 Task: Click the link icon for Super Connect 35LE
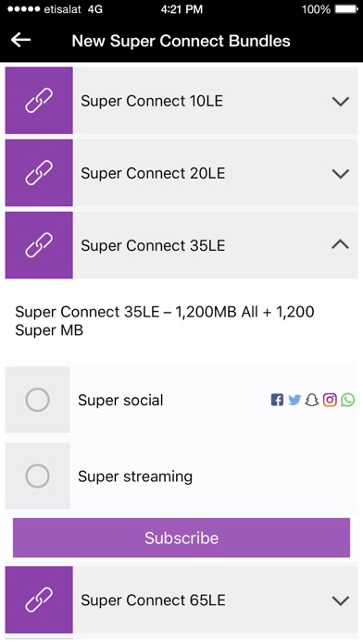(x=39, y=245)
